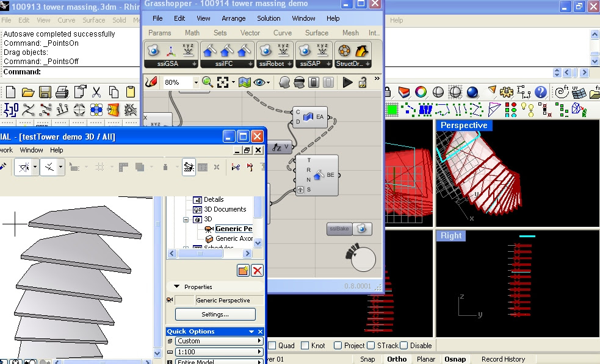Expand the ssiSAP panel dropdown
This screenshot has height=364, width=600.
tap(328, 64)
